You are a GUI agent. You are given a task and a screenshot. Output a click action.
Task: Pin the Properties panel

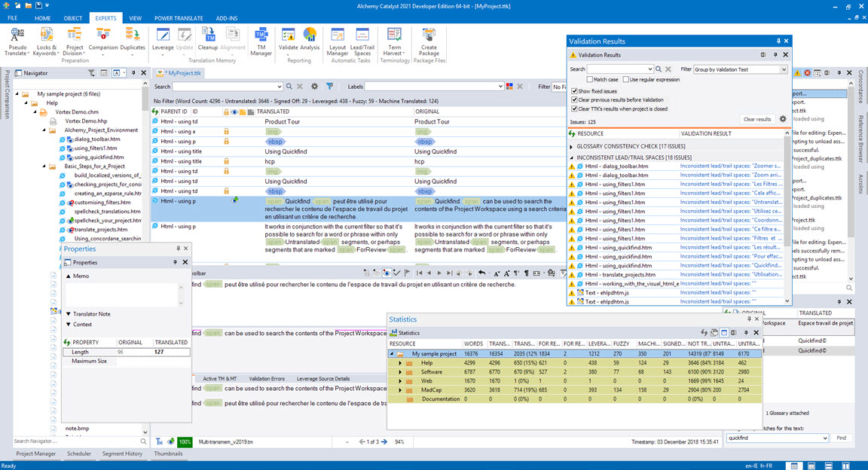pos(175,262)
